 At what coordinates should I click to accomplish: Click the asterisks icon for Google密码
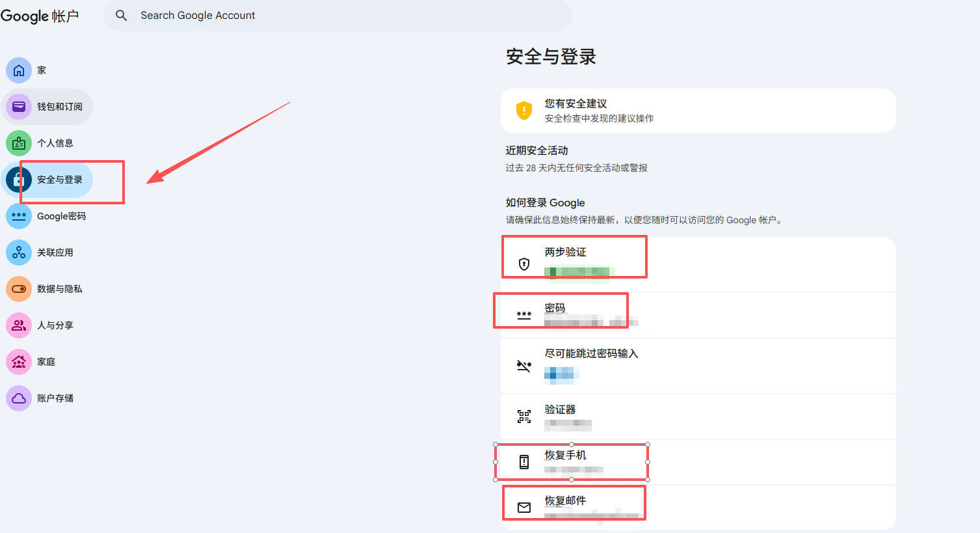coord(19,216)
